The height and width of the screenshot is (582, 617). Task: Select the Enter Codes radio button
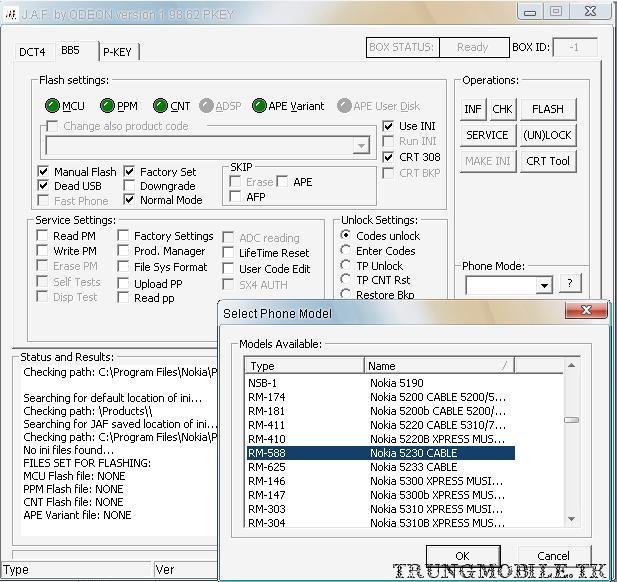[345, 250]
